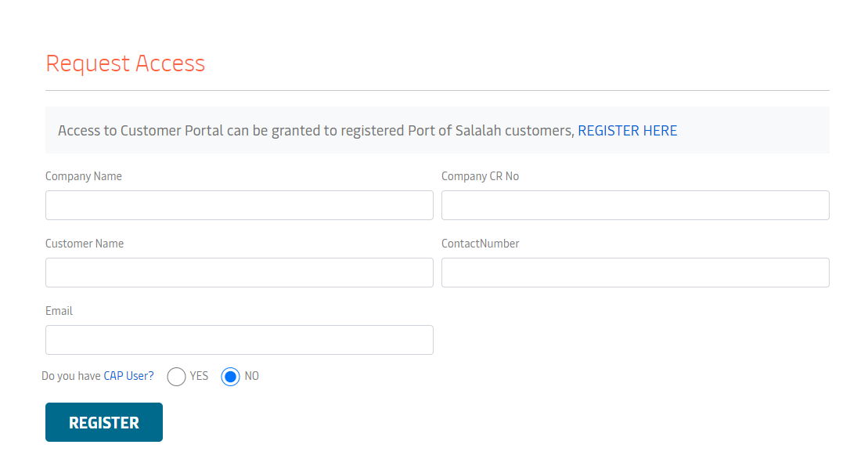Click the Request Access heading
This screenshot has height=459, width=868.
[125, 63]
